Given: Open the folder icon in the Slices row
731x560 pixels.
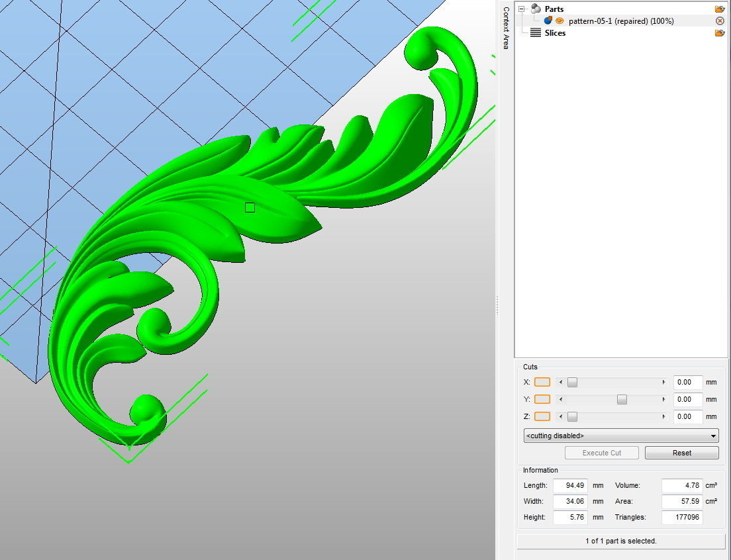Looking at the screenshot, I should 720,32.
